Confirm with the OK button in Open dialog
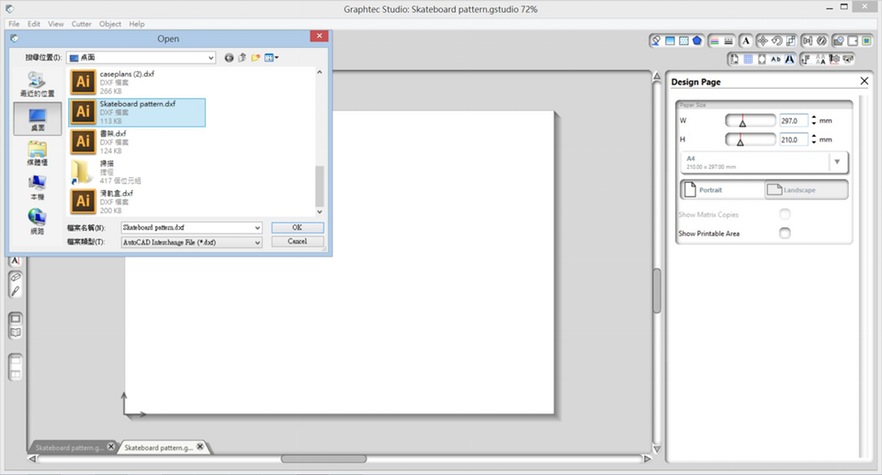 (x=297, y=227)
